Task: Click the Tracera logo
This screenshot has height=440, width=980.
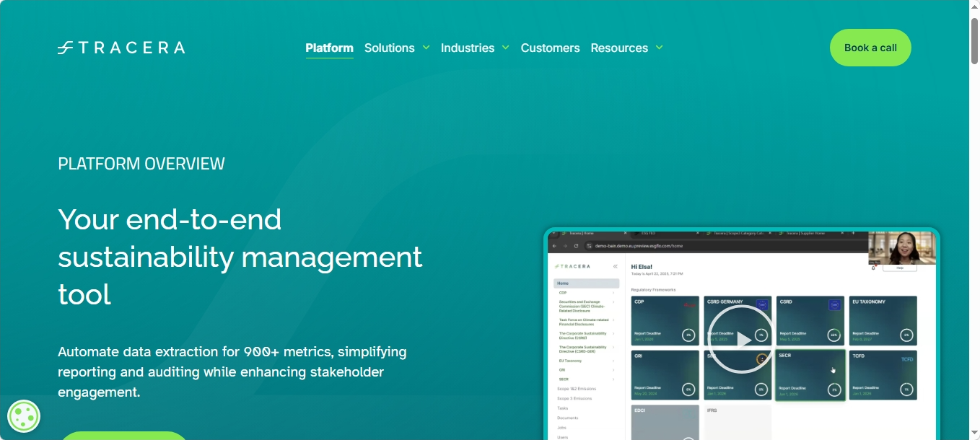Action: click(x=121, y=48)
